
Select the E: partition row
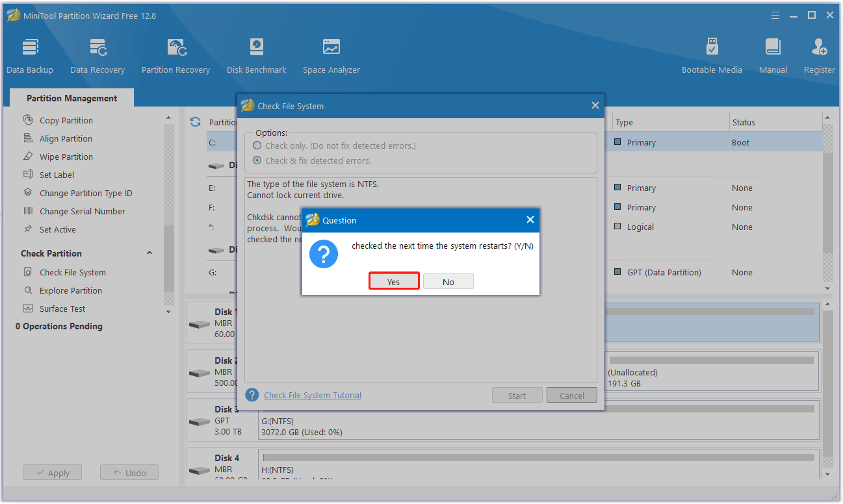[514, 188]
